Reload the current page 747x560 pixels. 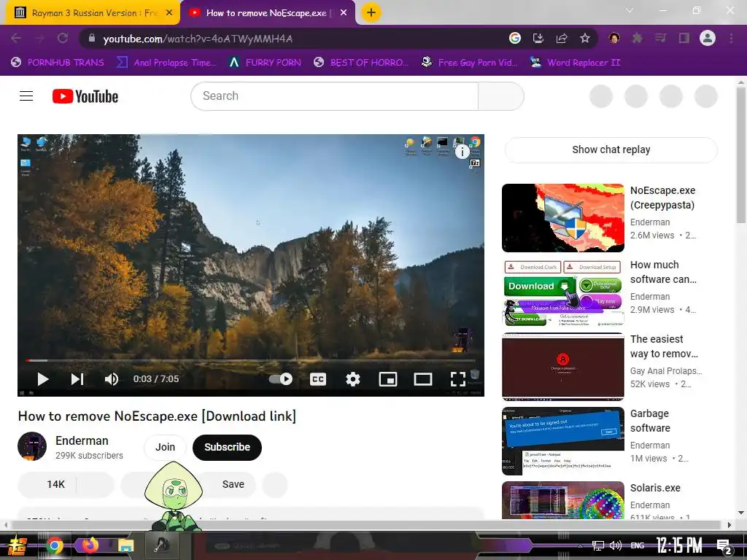(x=63, y=38)
